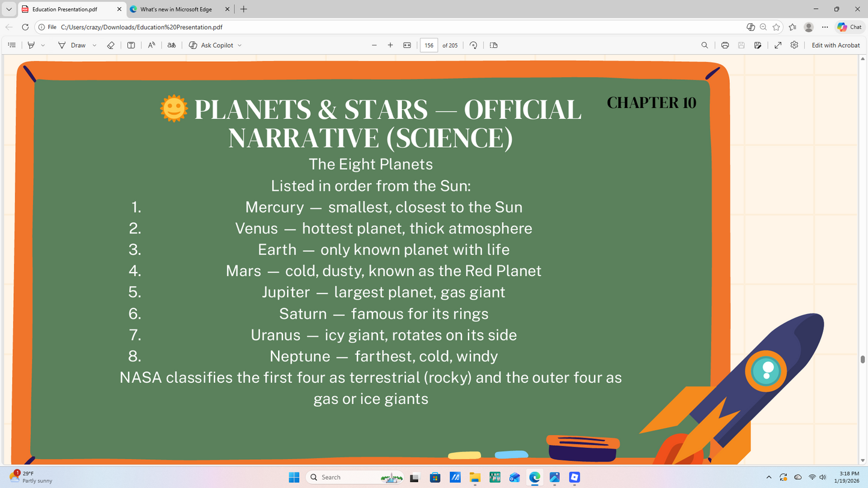This screenshot has height=488, width=868.
Task: Zoom in the PDF with plus
Action: point(390,45)
